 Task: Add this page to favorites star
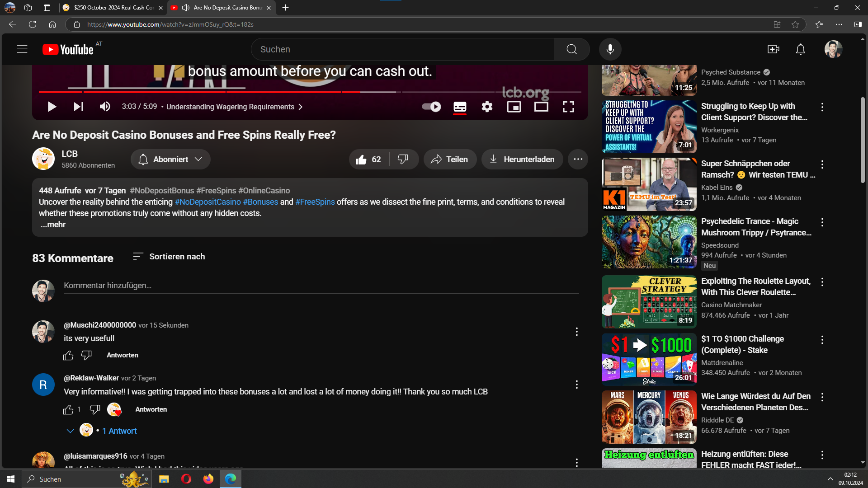[795, 24]
